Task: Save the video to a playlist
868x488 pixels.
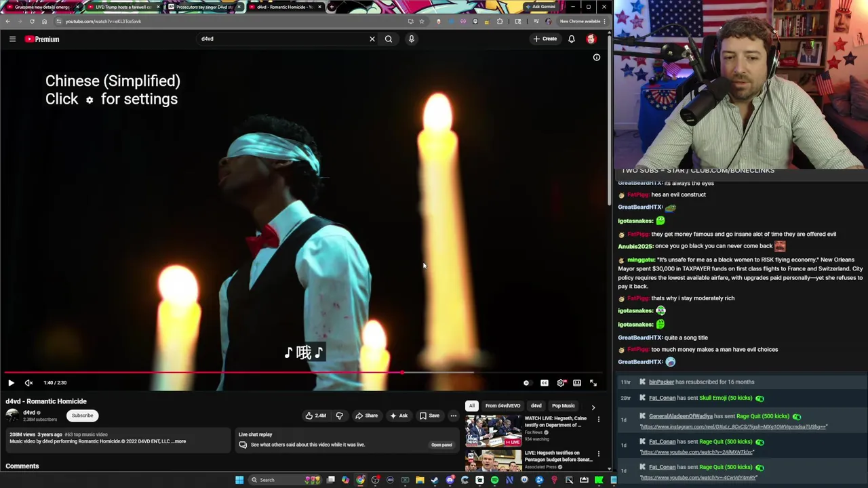Action: pyautogui.click(x=429, y=415)
